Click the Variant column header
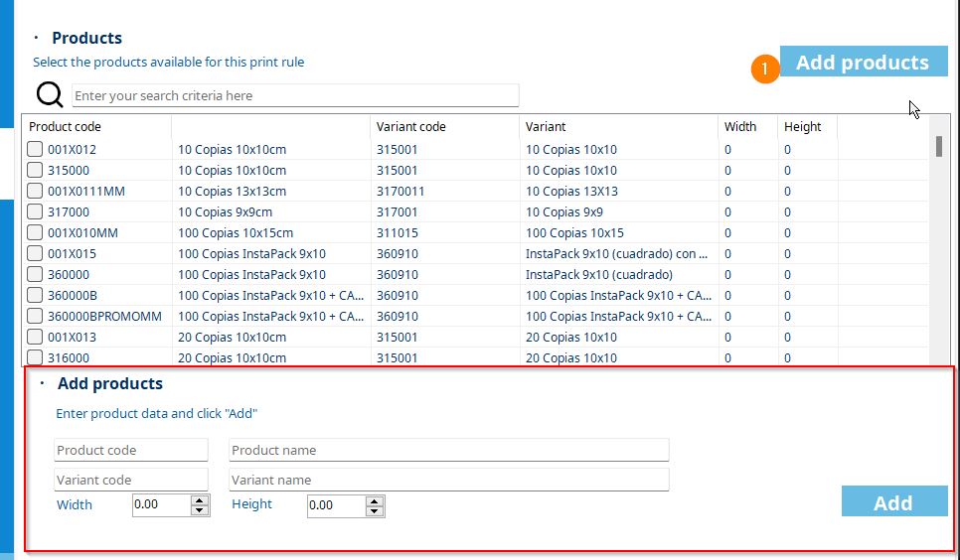 (546, 126)
